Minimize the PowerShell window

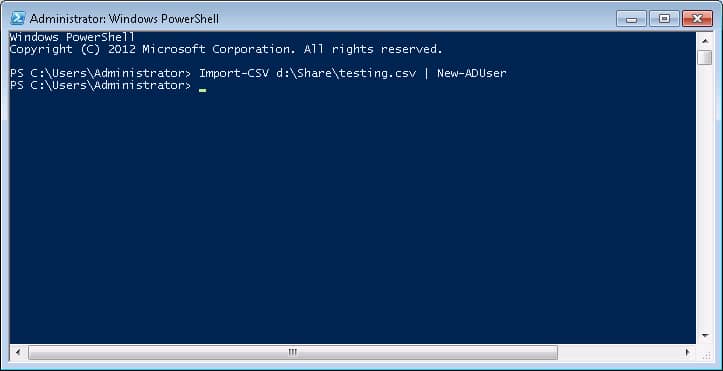pos(631,19)
